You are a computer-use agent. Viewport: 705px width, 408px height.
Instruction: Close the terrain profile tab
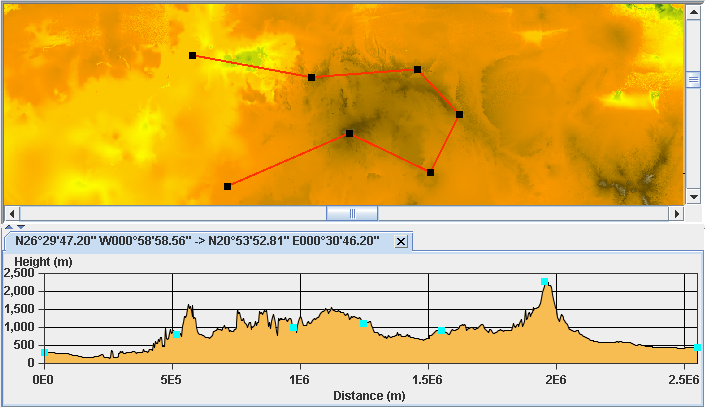click(x=400, y=242)
